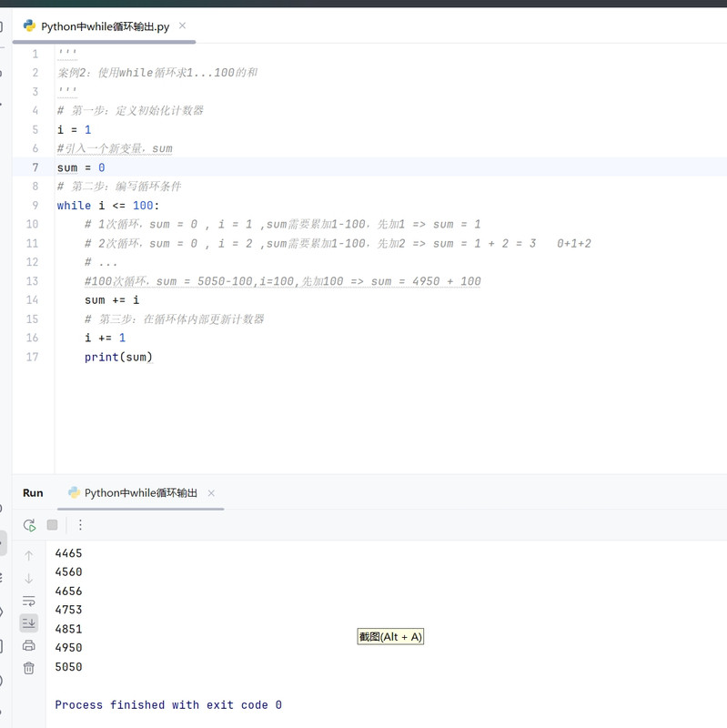
Task: Click the Print icon in console
Action: click(x=29, y=645)
